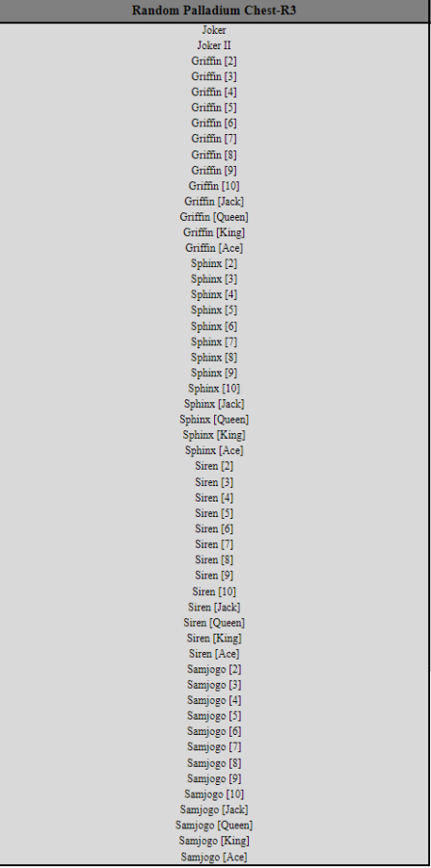Click the Sphinx [2] row
The height and width of the screenshot is (868, 431).
coord(214,263)
